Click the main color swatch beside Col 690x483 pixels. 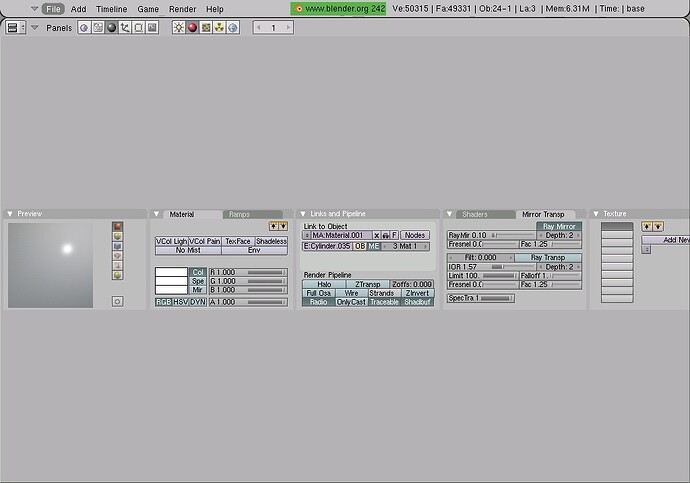click(x=172, y=272)
